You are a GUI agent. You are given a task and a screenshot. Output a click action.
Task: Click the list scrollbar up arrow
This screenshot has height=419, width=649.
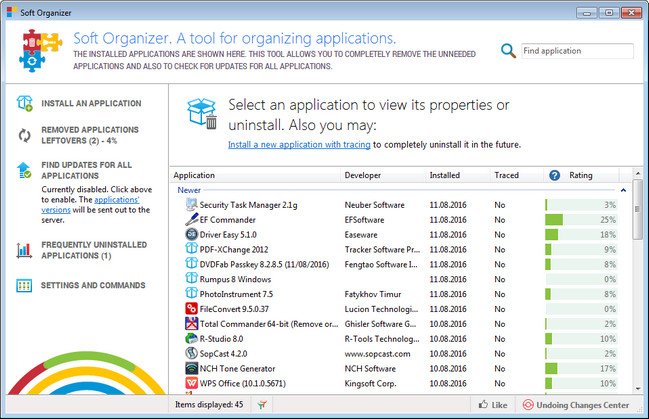(638, 173)
